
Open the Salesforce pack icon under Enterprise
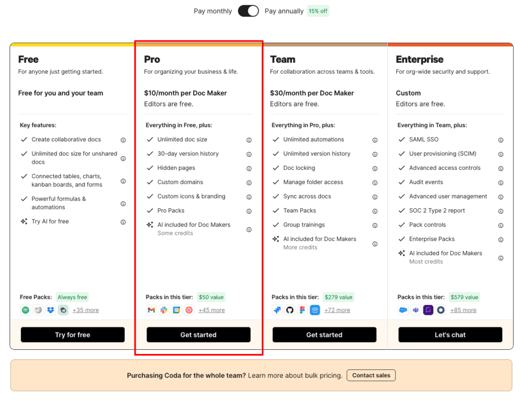tap(402, 309)
